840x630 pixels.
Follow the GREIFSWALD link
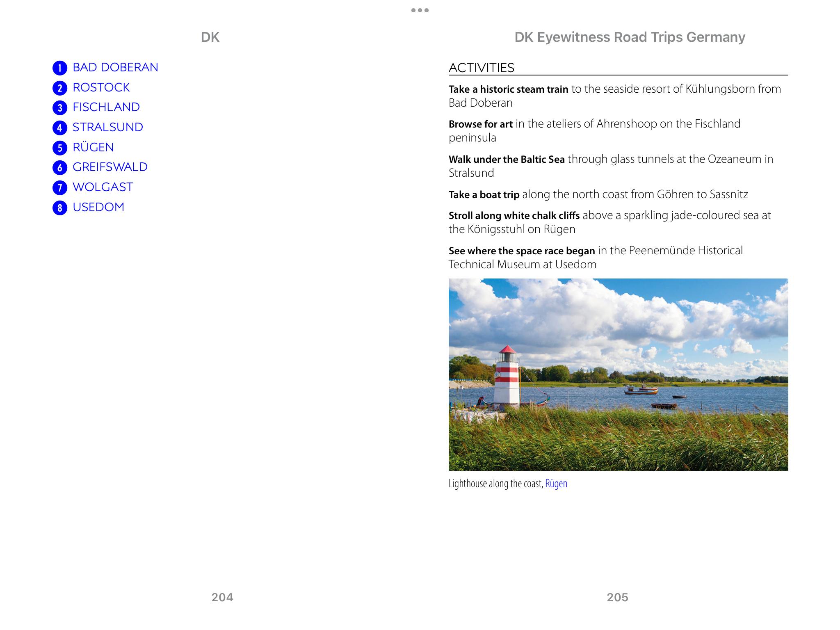coord(110,167)
